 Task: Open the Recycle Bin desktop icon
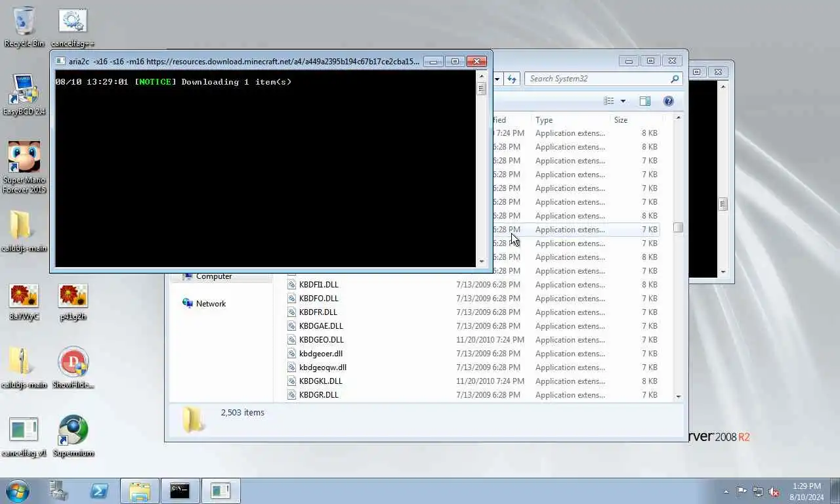point(24,26)
